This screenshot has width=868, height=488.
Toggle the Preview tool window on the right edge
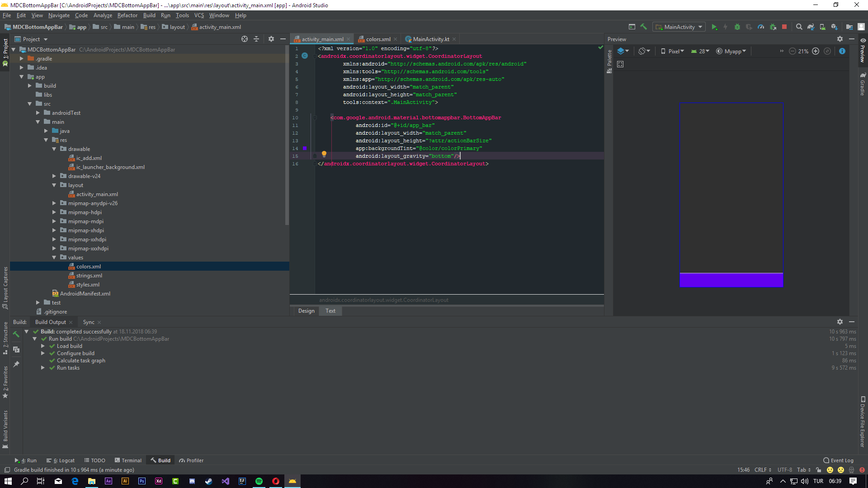coord(863,50)
